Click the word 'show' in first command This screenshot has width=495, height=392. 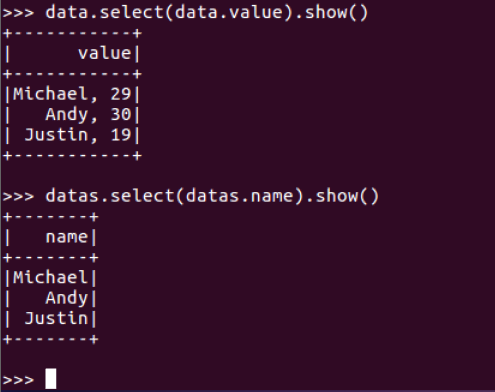coord(326,12)
